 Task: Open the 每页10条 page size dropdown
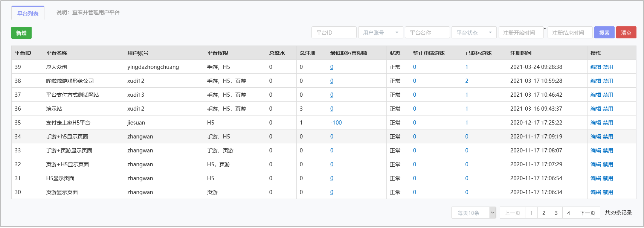473,213
